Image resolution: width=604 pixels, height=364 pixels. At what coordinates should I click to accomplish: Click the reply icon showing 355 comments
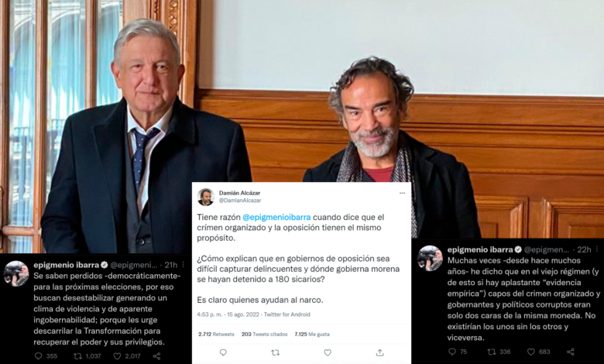(39, 356)
